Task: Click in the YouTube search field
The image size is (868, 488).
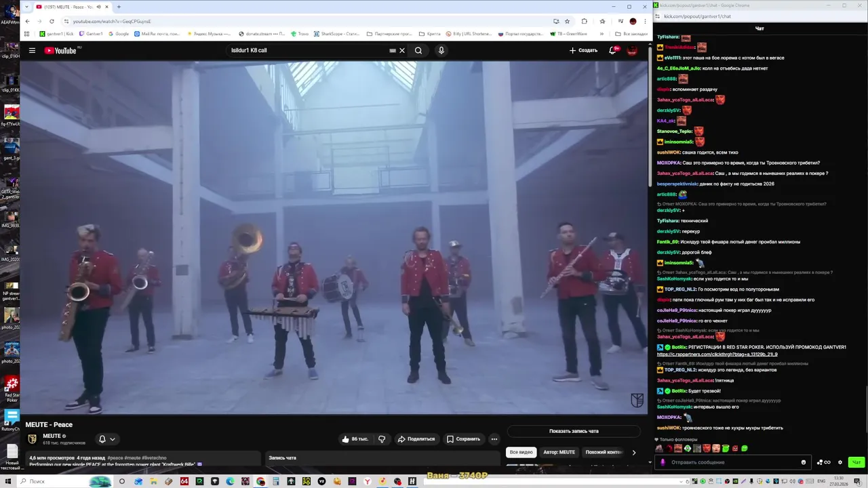Action: coord(309,50)
